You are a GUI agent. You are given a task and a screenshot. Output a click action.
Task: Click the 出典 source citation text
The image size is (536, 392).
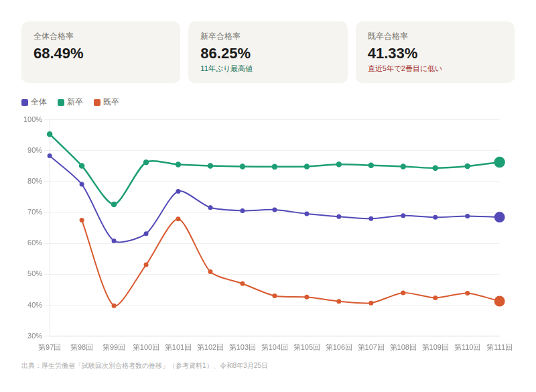pyautogui.click(x=145, y=366)
